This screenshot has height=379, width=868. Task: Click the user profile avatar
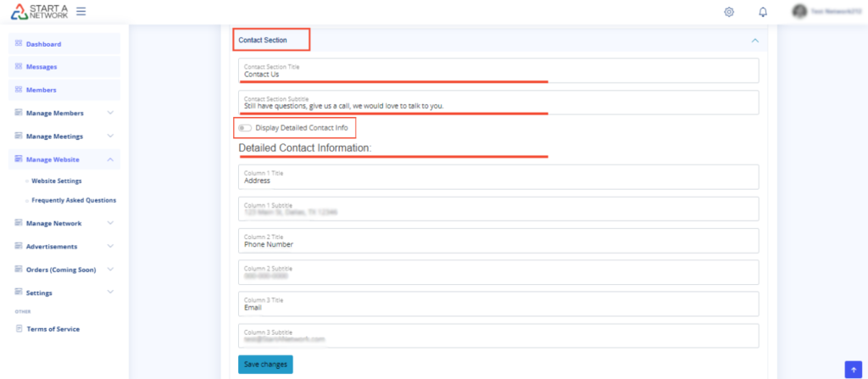pyautogui.click(x=799, y=12)
